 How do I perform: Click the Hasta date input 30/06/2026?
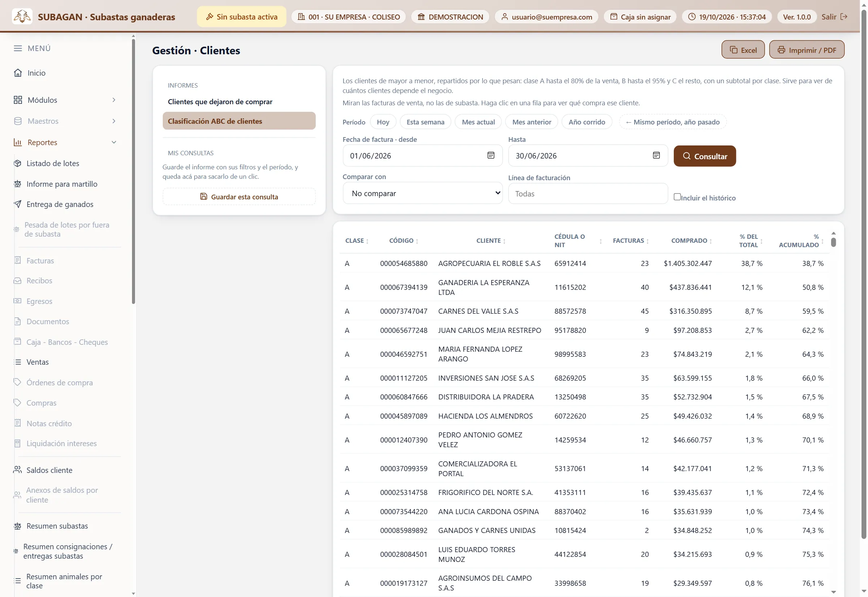[x=588, y=156]
